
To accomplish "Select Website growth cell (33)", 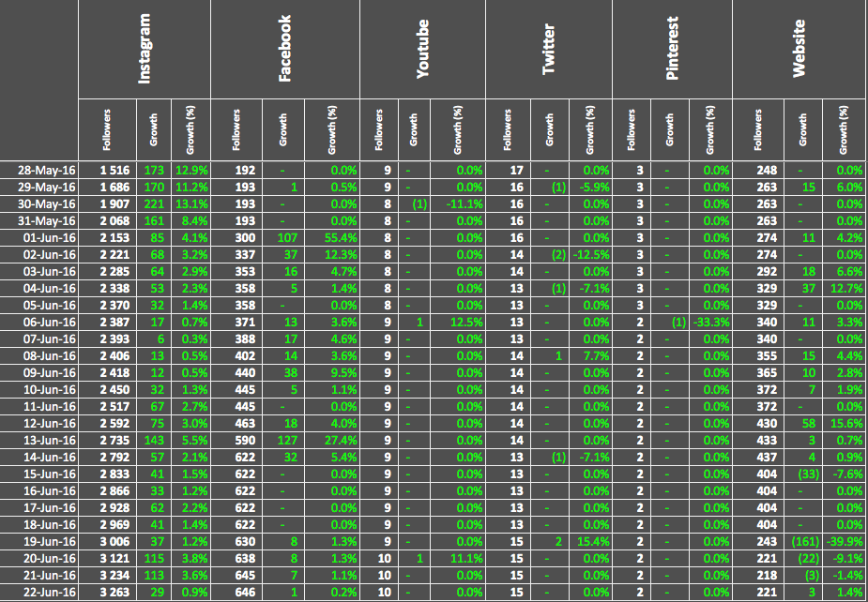I will (803, 474).
